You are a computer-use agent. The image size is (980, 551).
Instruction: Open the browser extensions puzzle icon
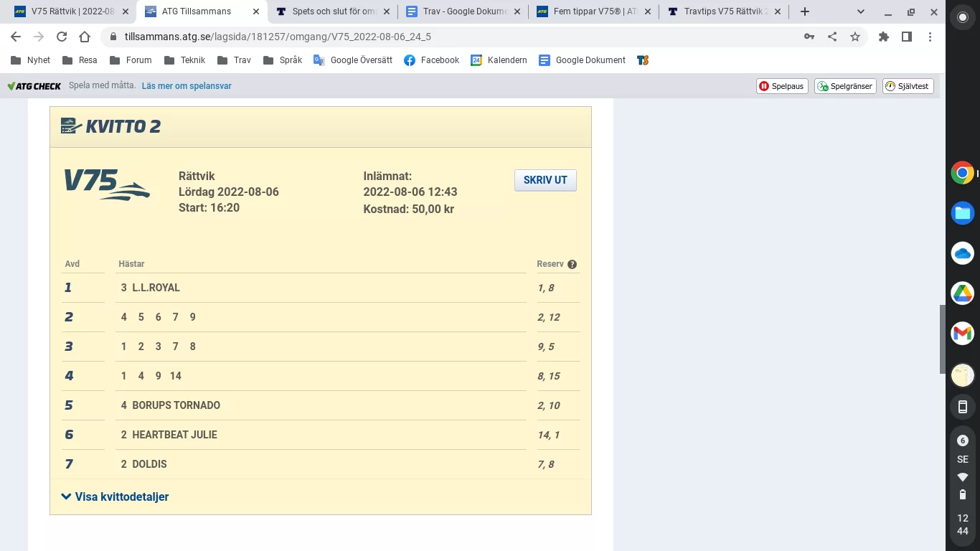883,35
